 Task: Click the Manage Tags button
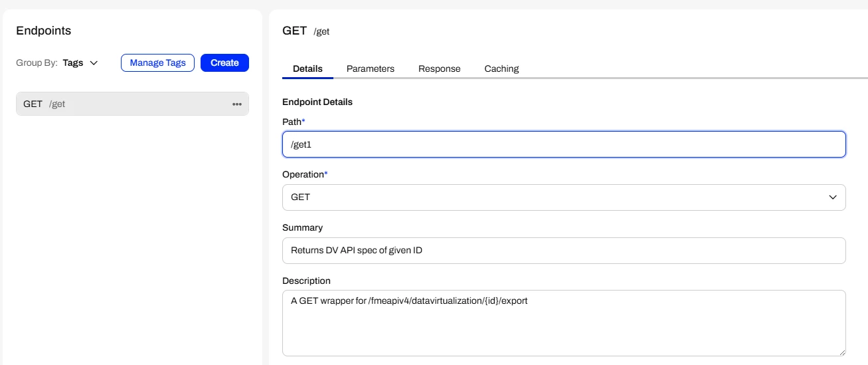click(x=157, y=62)
